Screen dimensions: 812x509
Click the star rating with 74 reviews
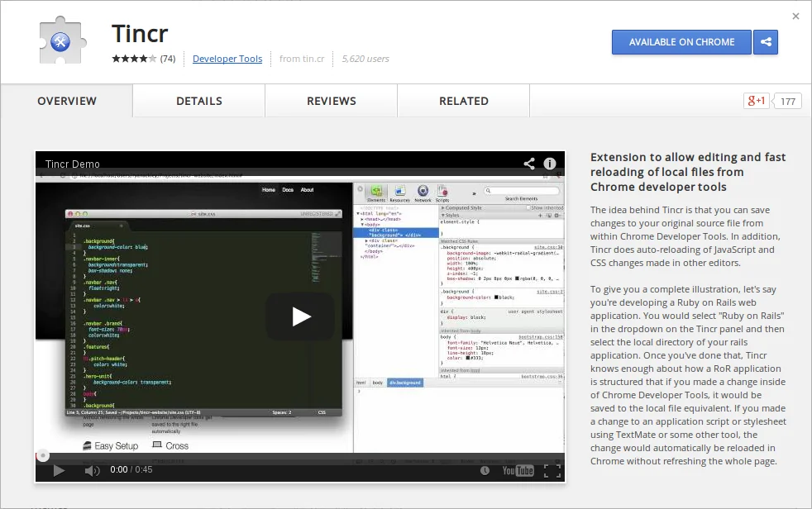click(x=143, y=59)
